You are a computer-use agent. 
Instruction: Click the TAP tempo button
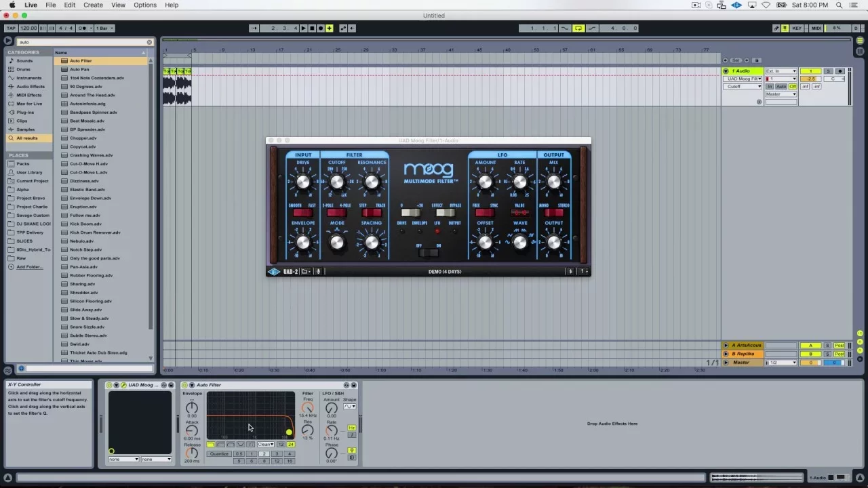point(11,28)
